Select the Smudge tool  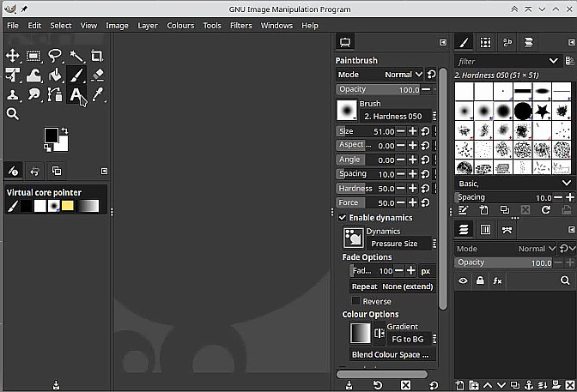33,94
